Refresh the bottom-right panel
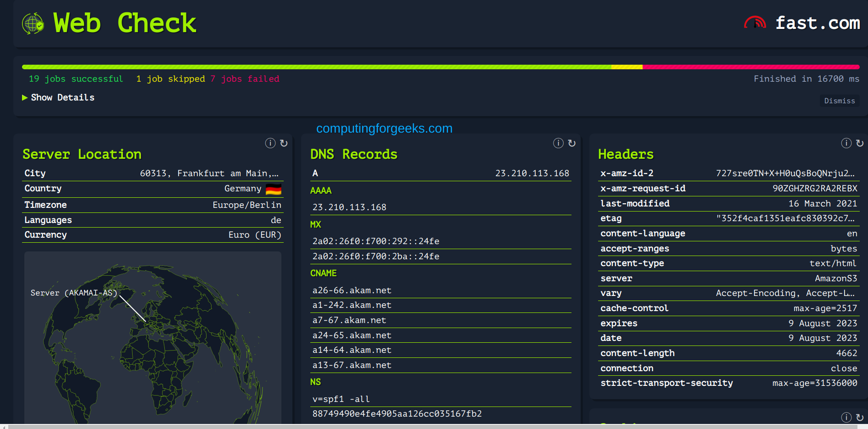The height and width of the screenshot is (429, 868). pyautogui.click(x=859, y=417)
